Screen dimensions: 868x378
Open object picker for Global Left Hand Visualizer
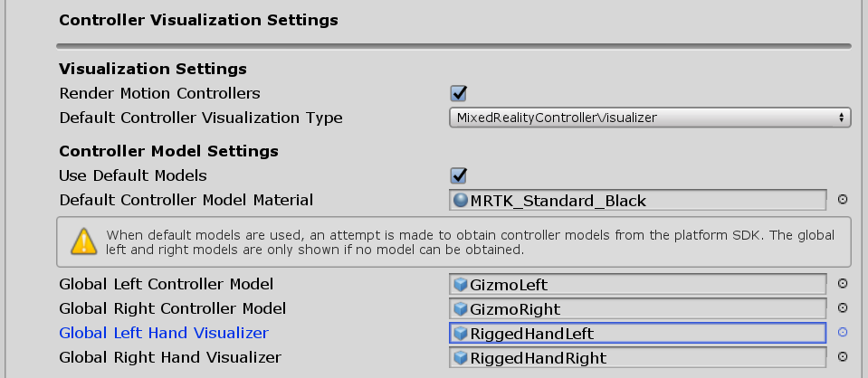843,333
